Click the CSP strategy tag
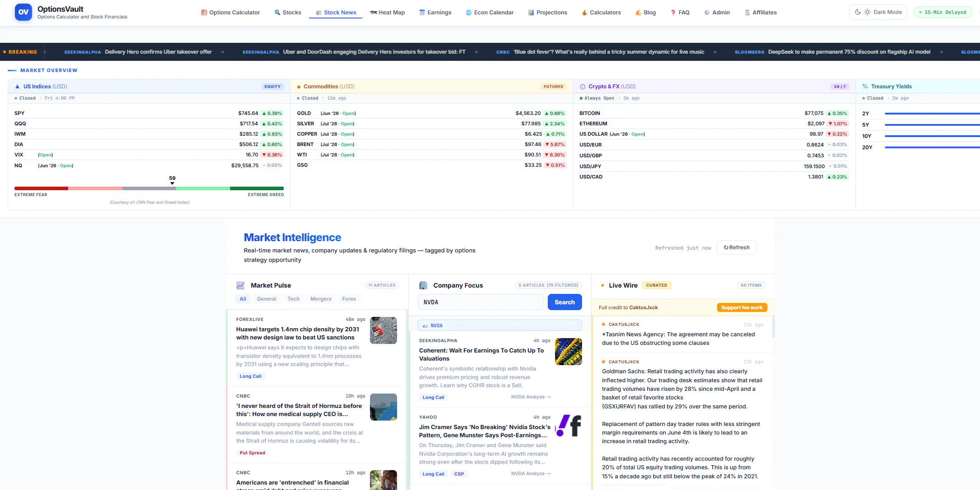Screen dimensions: 980x490 tap(459, 474)
